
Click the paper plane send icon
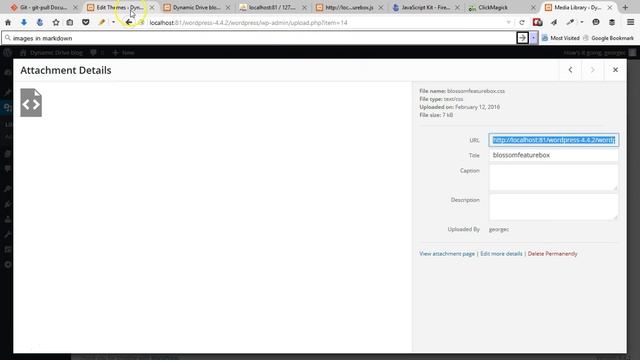coord(554,22)
